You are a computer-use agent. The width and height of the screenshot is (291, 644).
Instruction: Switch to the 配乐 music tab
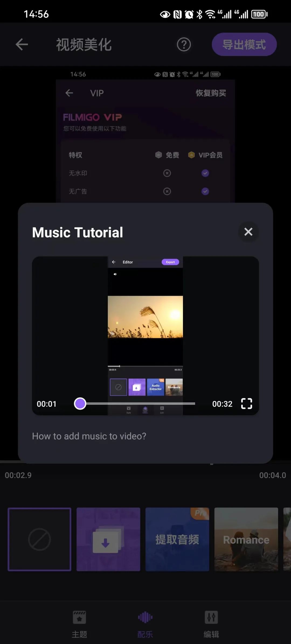click(145, 624)
